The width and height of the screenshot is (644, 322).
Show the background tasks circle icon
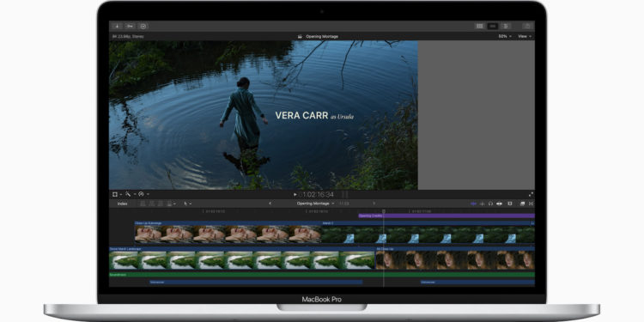coord(143,26)
